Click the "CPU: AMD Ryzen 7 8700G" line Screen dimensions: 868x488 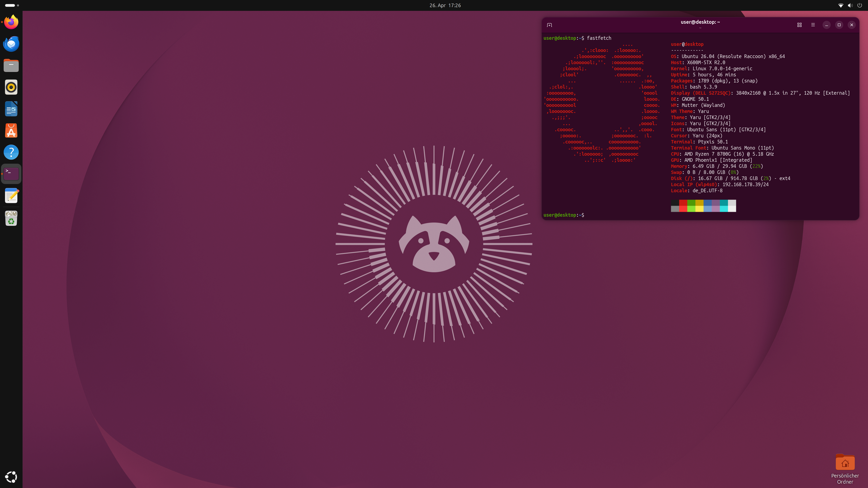tap(722, 154)
